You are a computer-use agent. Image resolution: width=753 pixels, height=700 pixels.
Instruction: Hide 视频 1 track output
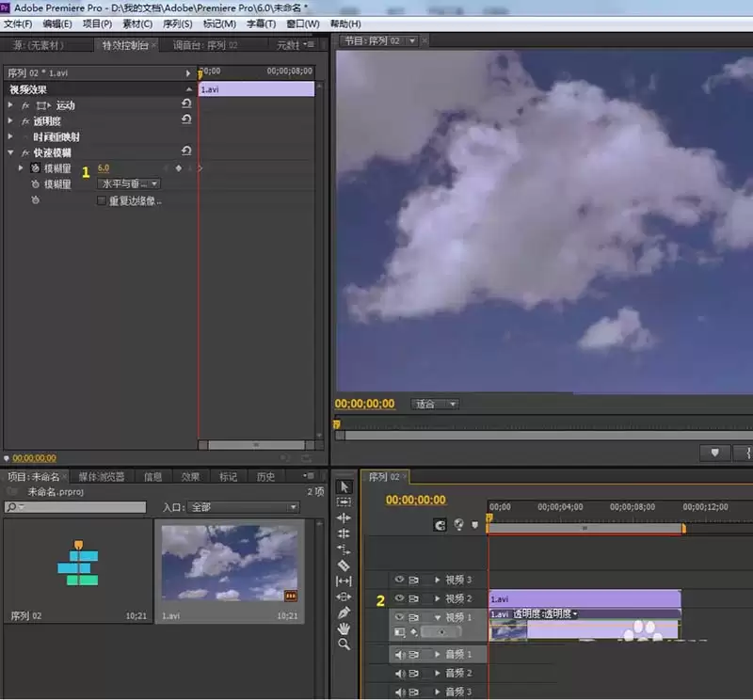399,617
